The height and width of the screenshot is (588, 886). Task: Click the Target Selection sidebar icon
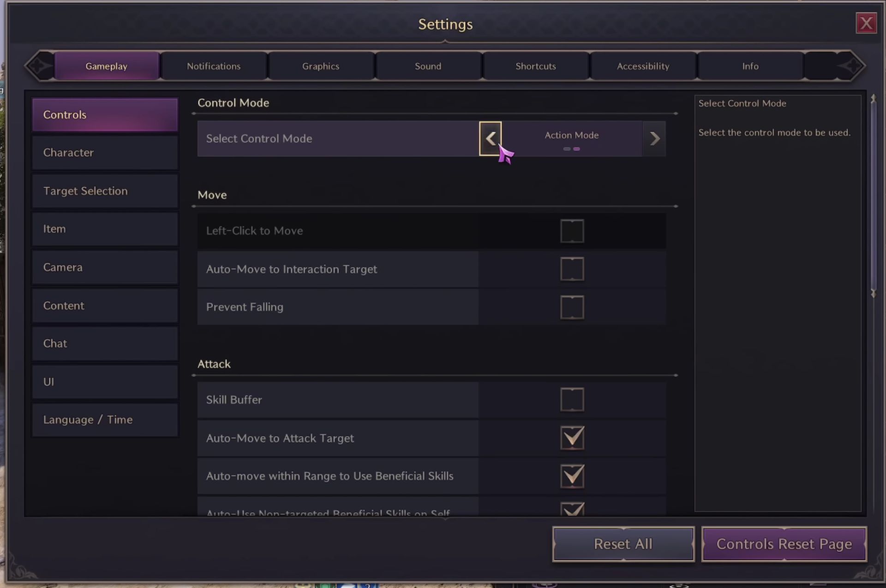[84, 190]
